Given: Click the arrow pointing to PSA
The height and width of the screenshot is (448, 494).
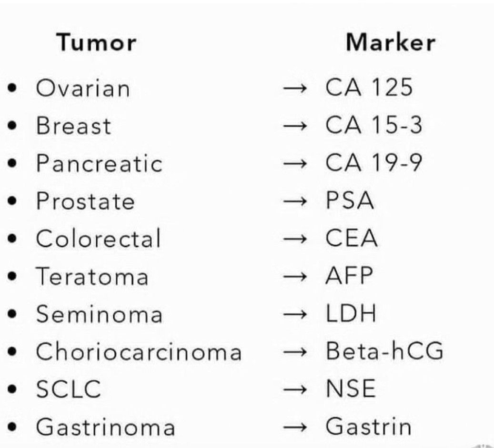Looking at the screenshot, I should click(293, 202).
